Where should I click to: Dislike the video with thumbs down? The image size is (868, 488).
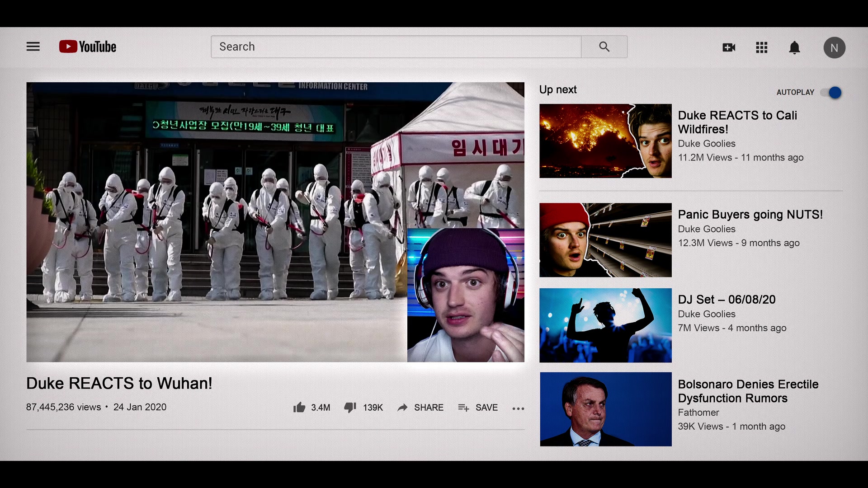pyautogui.click(x=350, y=407)
